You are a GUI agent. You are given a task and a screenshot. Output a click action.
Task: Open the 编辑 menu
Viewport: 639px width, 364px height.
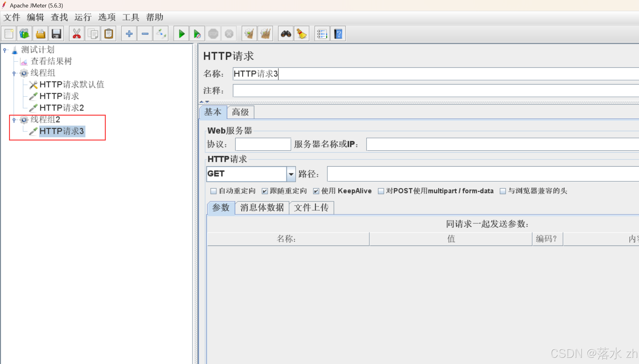point(35,17)
